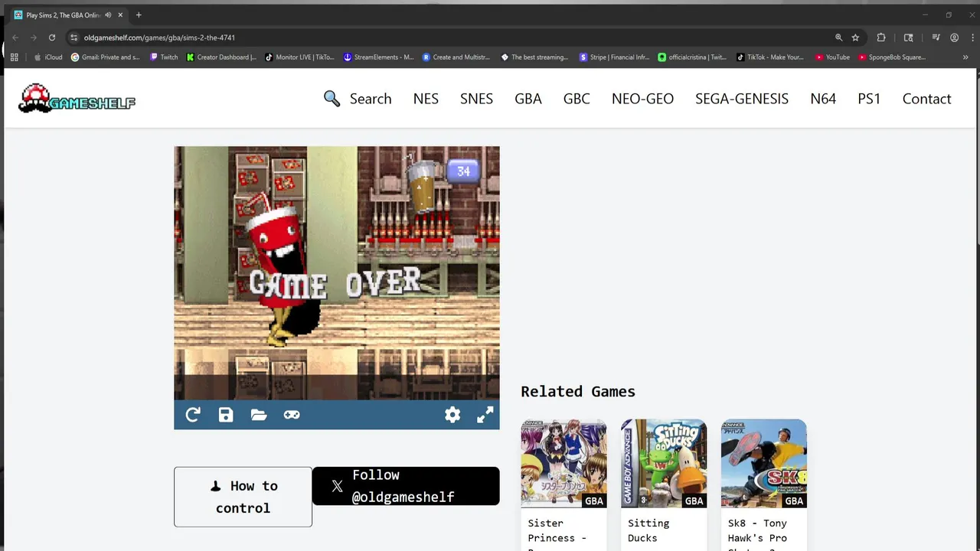The height and width of the screenshot is (551, 980).
Task: Mute the tab via speaker icon
Action: (x=108, y=15)
